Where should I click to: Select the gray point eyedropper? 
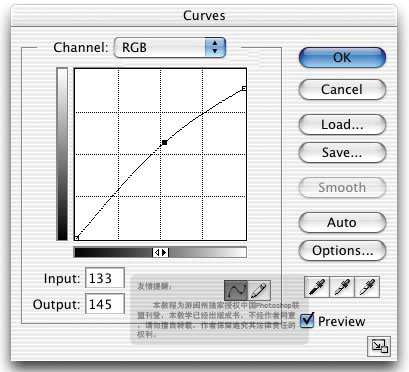342,287
